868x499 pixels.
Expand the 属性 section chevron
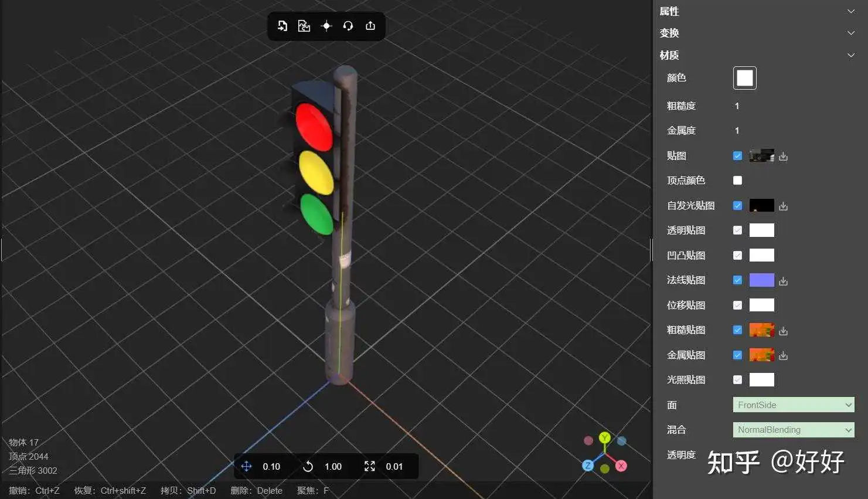click(x=851, y=11)
